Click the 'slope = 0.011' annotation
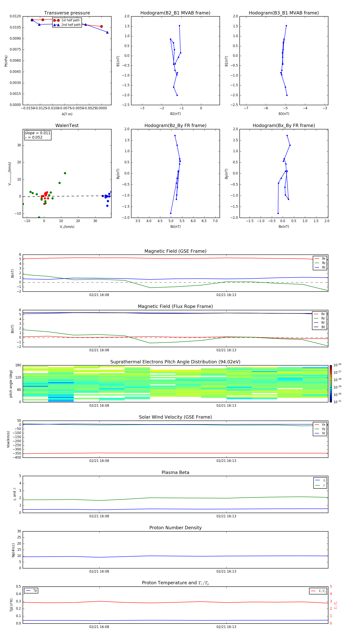Viewport: 351px width, 644px height. coord(38,133)
